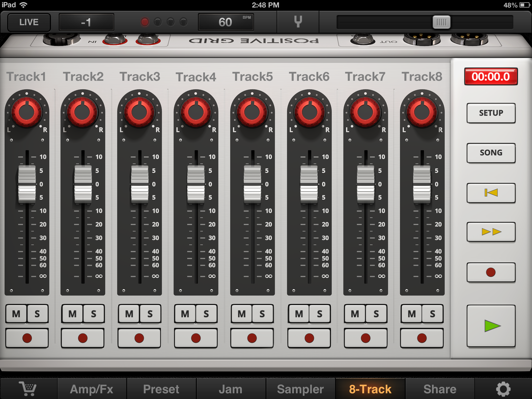The height and width of the screenshot is (399, 532).
Task: Open the tuner fork icon
Action: tap(298, 22)
